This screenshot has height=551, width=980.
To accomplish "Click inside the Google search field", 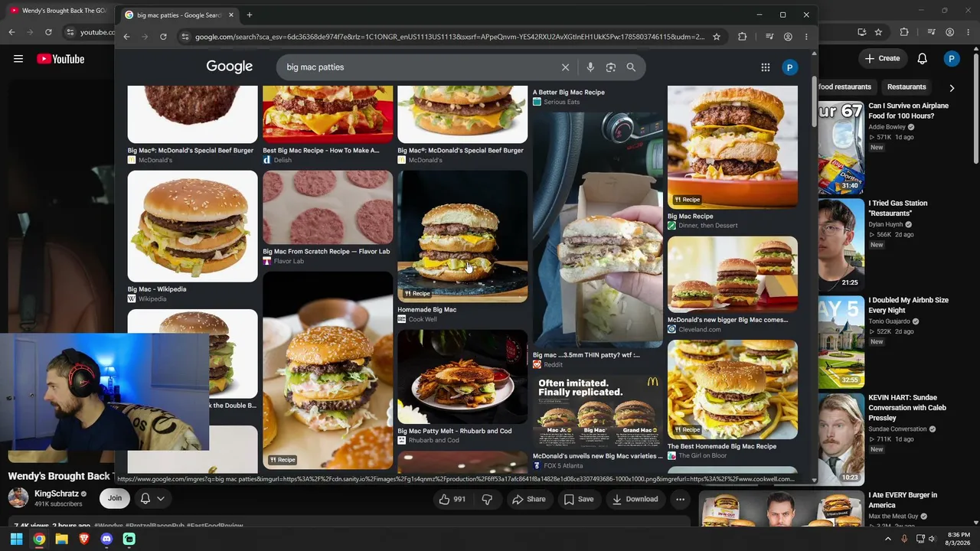I will pyautogui.click(x=418, y=67).
